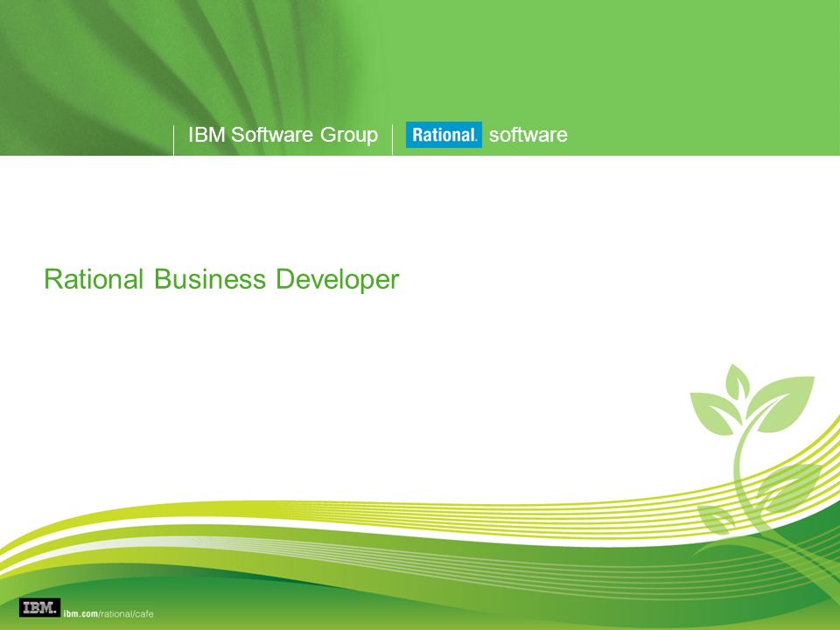Viewport: 840px width, 630px height.
Task: Open the ibm.com/rational/cafe link
Action: click(108, 614)
